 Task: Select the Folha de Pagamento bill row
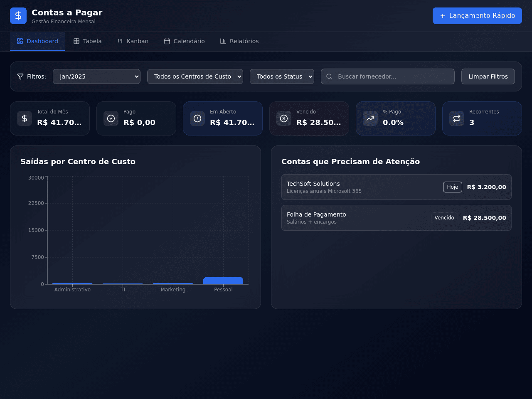coord(397,218)
